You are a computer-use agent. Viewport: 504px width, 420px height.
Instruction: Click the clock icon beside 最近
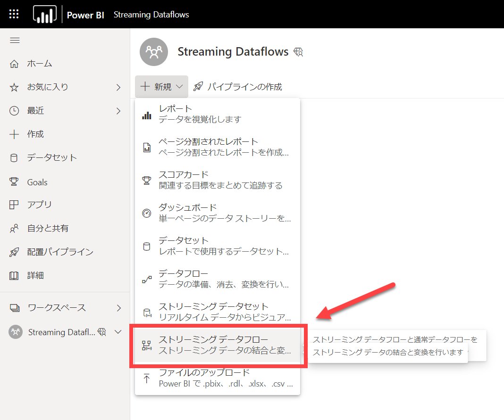pos(14,111)
